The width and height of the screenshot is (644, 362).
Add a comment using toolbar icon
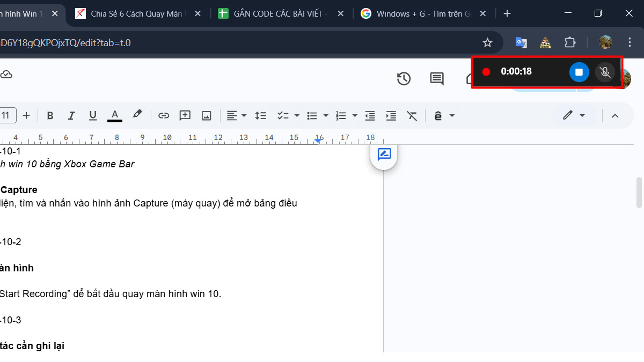pos(185,115)
